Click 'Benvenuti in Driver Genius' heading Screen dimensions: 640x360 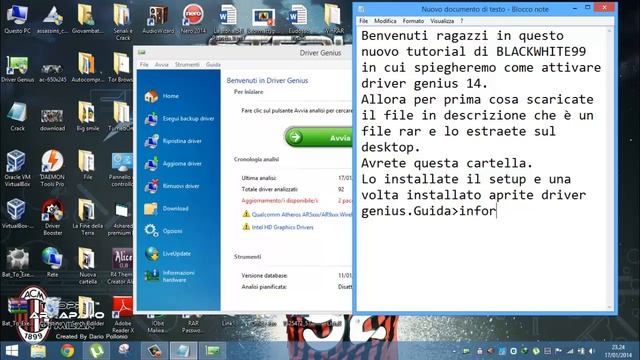coord(267,80)
